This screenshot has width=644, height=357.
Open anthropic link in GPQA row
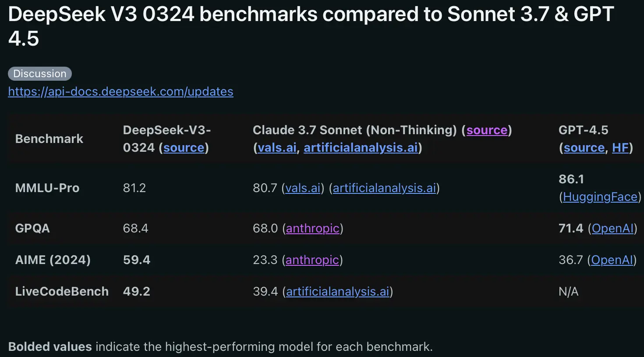(x=312, y=228)
